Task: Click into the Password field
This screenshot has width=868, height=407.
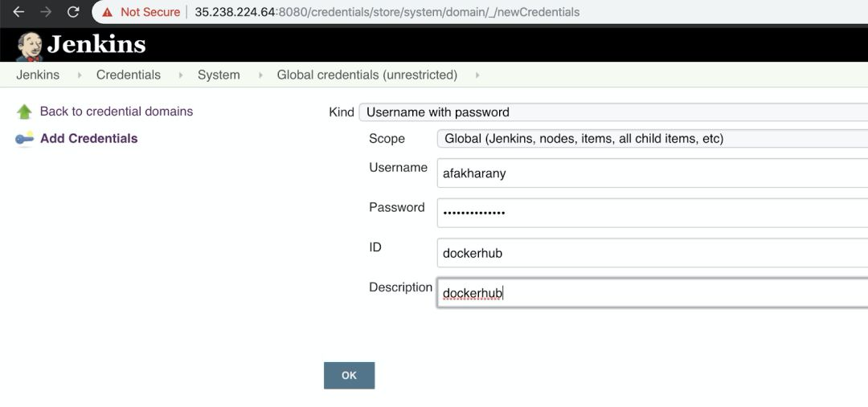Action: (x=651, y=213)
